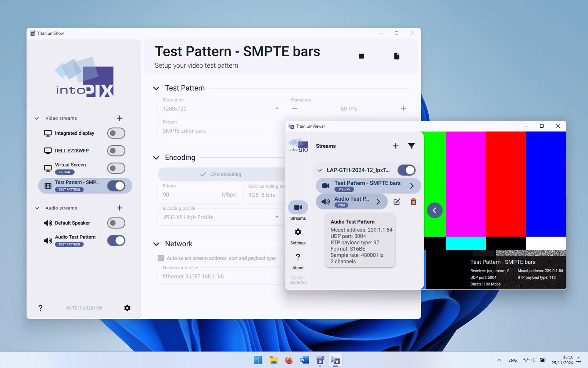
Task: Select Audio Test P... PCM stream
Action: click(352, 202)
